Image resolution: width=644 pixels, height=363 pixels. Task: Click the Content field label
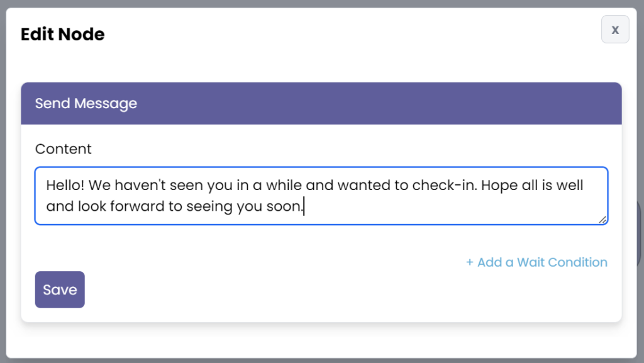pyautogui.click(x=63, y=149)
